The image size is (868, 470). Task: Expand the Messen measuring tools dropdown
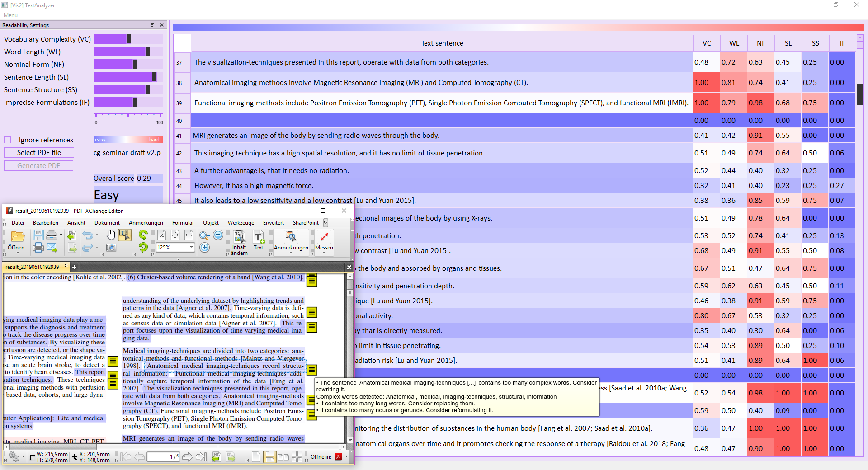pos(324,253)
